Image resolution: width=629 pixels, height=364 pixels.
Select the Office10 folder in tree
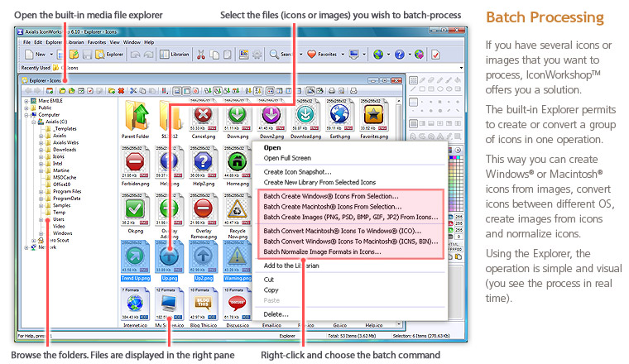[62, 184]
